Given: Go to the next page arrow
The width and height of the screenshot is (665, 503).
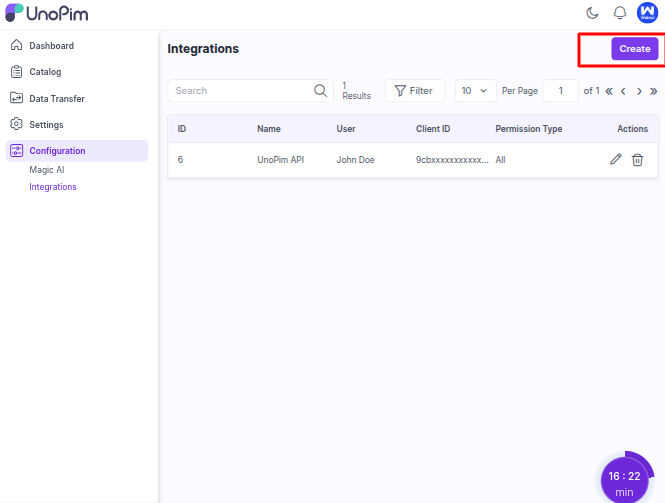Looking at the screenshot, I should click(x=639, y=91).
